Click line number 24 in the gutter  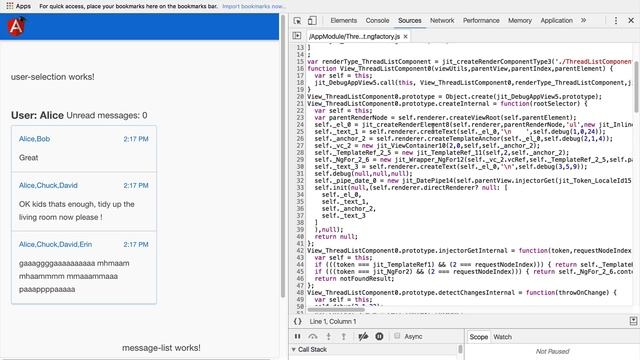point(300,124)
